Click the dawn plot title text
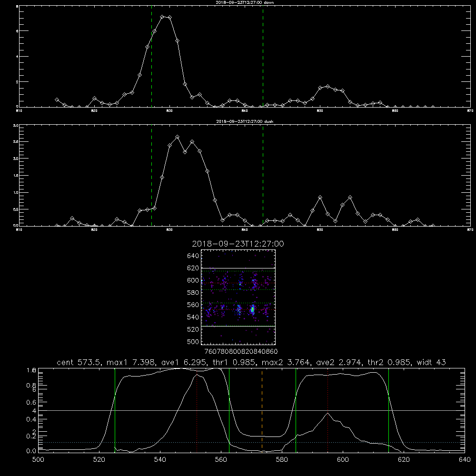Screen dimensions: 476x476 point(245,2)
